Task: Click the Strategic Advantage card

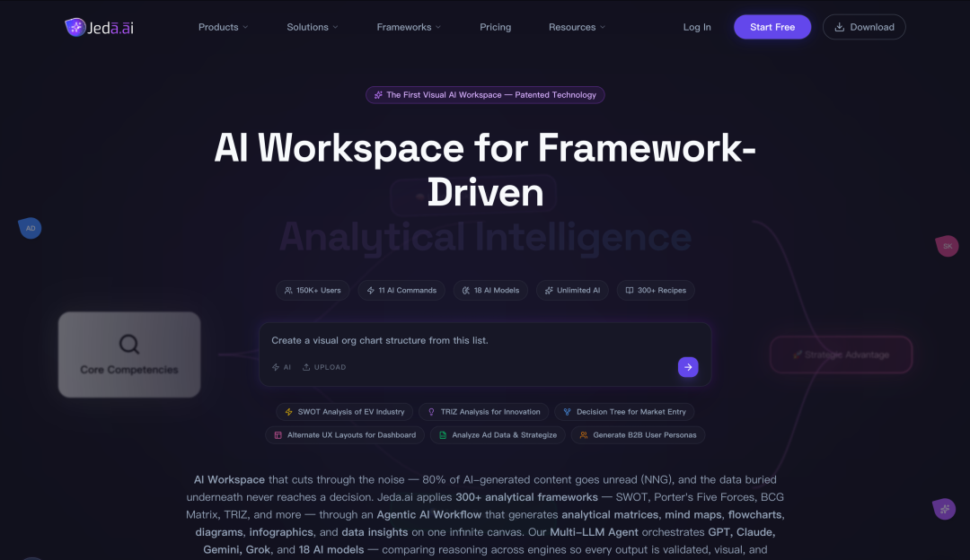Action: [842, 354]
